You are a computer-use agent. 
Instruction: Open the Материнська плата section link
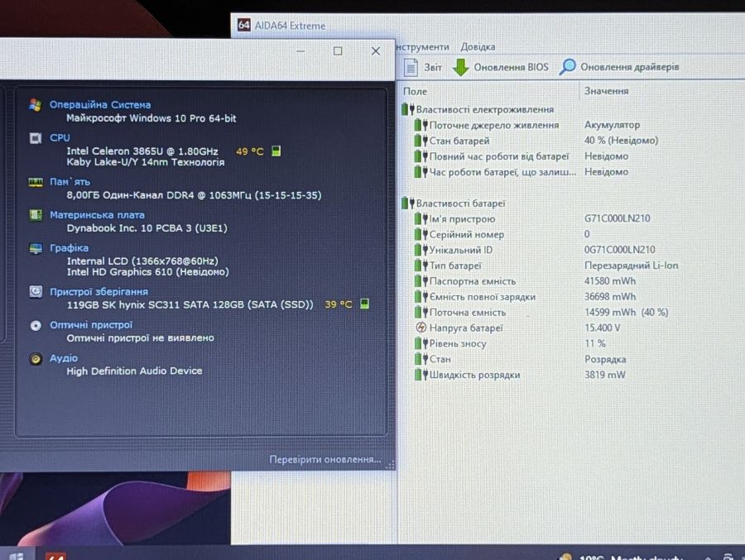point(97,215)
